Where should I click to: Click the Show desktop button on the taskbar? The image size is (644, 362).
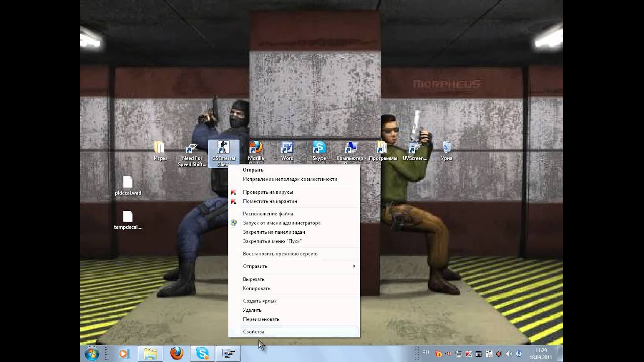click(x=559, y=354)
